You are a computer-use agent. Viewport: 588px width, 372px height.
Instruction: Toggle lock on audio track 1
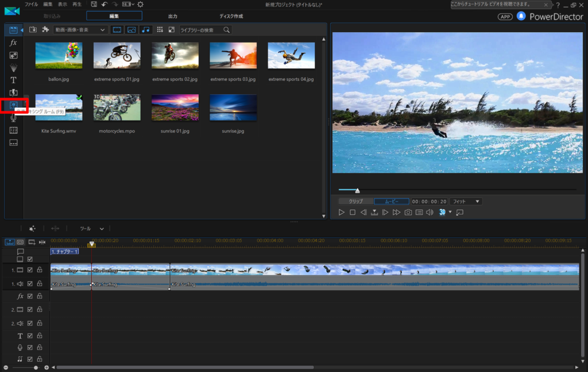40,284
